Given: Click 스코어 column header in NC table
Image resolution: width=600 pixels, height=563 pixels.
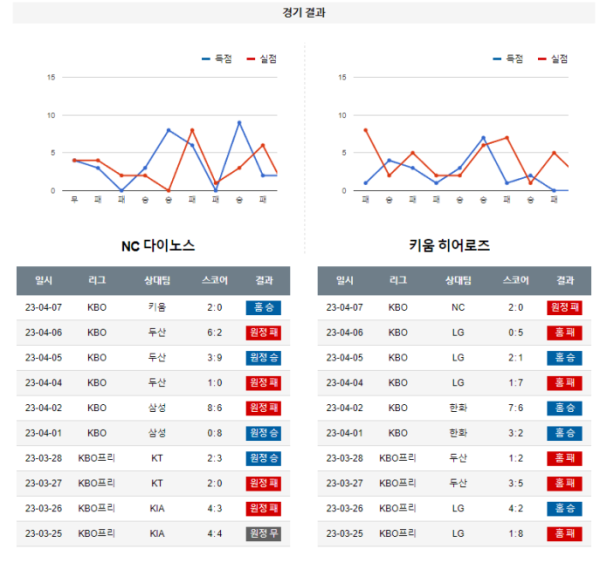Looking at the screenshot, I should 215,281.
